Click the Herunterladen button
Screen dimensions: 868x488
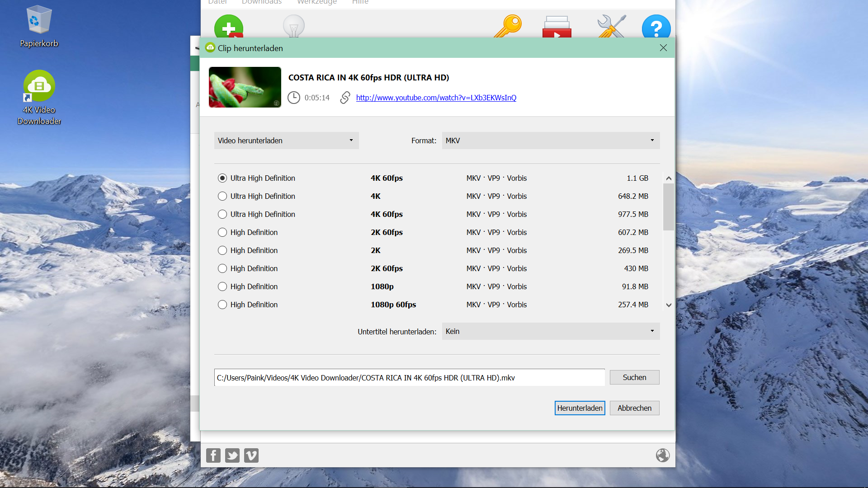click(x=580, y=408)
